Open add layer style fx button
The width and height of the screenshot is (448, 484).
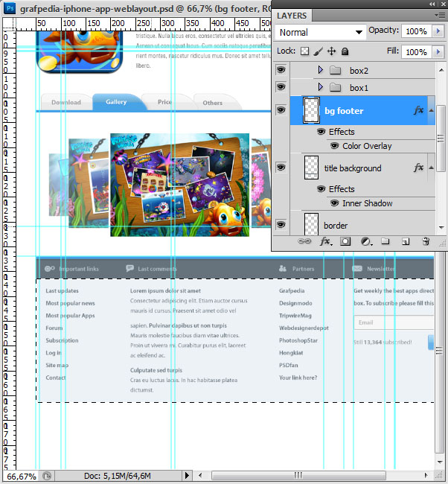[325, 241]
